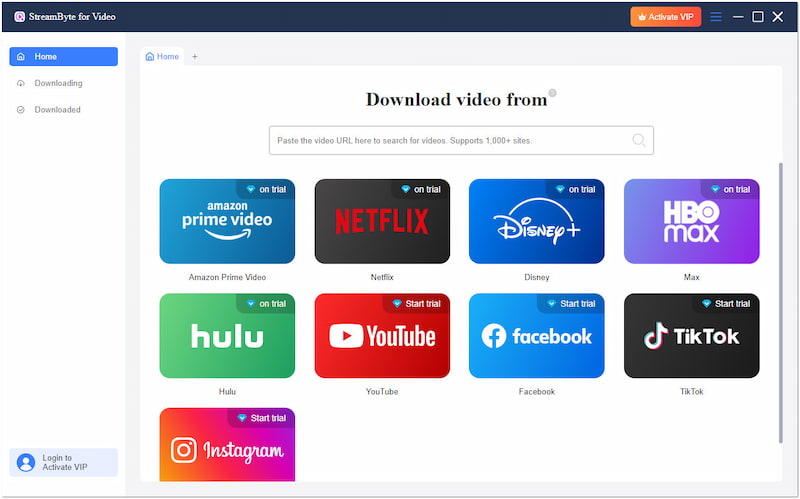The width and height of the screenshot is (800, 499).
Task: Open the YouTube download tile
Action: pyautogui.click(x=382, y=337)
